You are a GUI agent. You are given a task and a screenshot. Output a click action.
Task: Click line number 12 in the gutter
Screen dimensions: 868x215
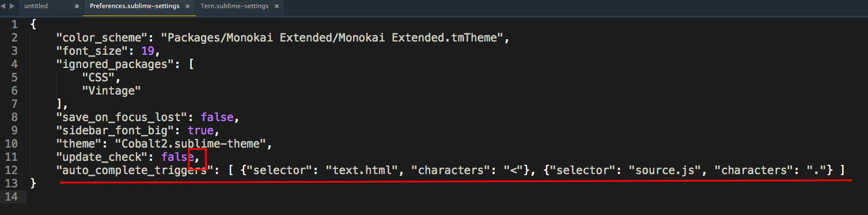(x=12, y=170)
